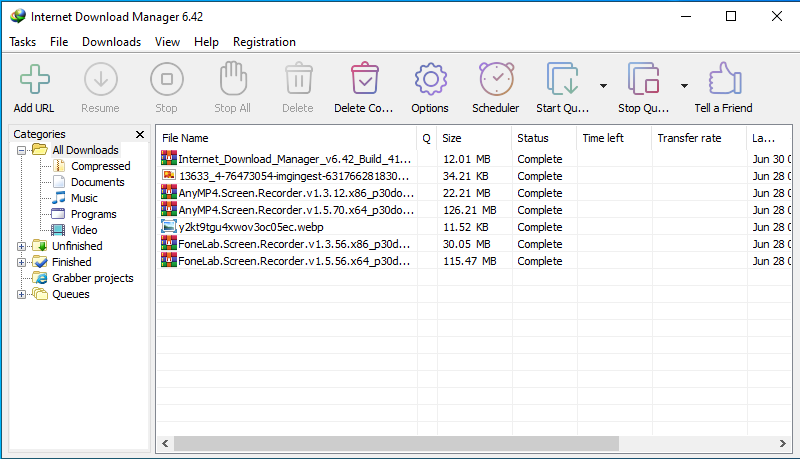
Task: Select the Video category
Action: pos(84,230)
